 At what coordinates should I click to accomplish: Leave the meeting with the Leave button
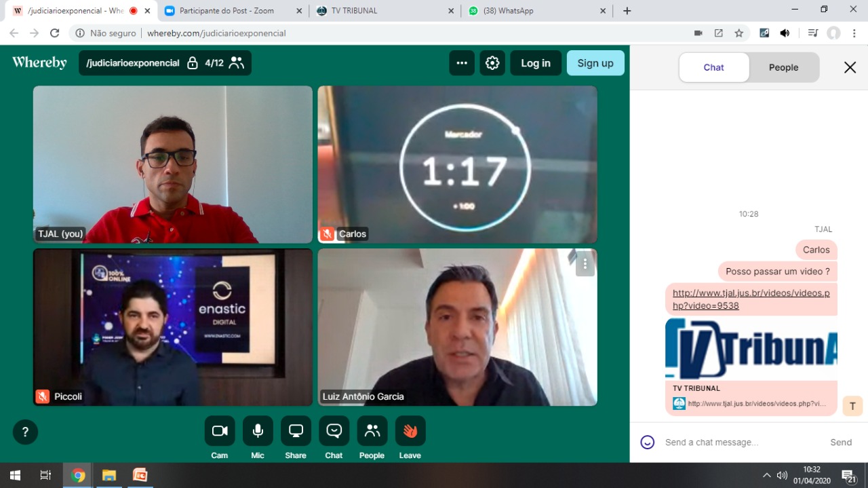[x=410, y=431]
